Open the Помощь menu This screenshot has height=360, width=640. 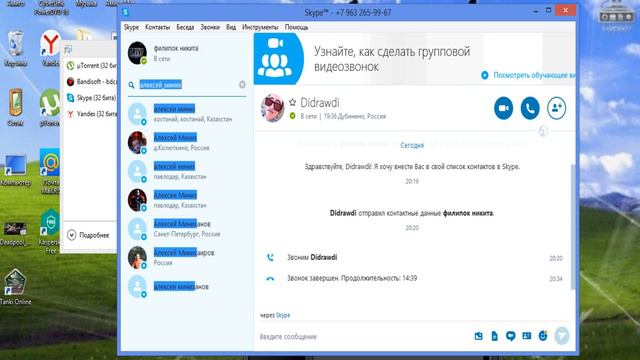pyautogui.click(x=296, y=27)
